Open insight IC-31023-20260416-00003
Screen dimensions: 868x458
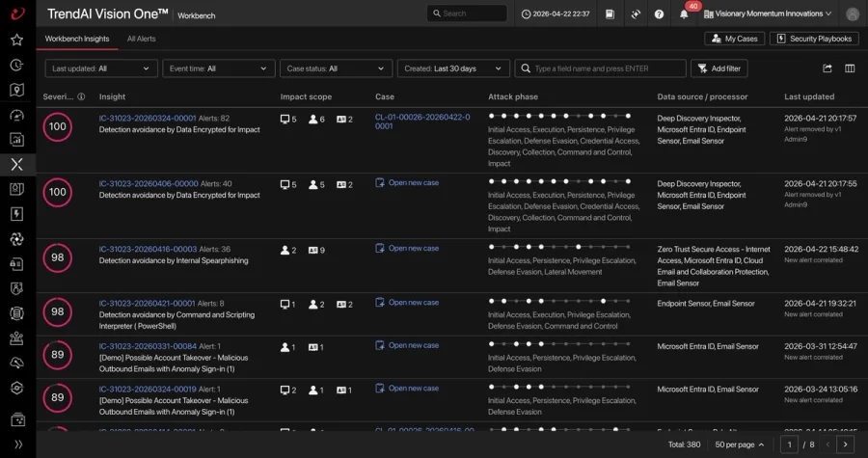148,250
